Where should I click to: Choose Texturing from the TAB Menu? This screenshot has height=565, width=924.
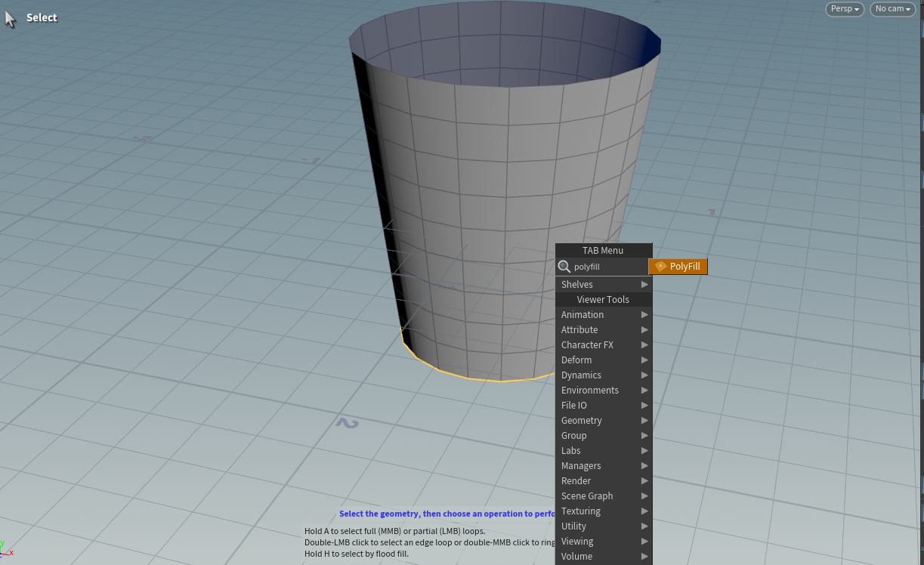[x=603, y=511]
